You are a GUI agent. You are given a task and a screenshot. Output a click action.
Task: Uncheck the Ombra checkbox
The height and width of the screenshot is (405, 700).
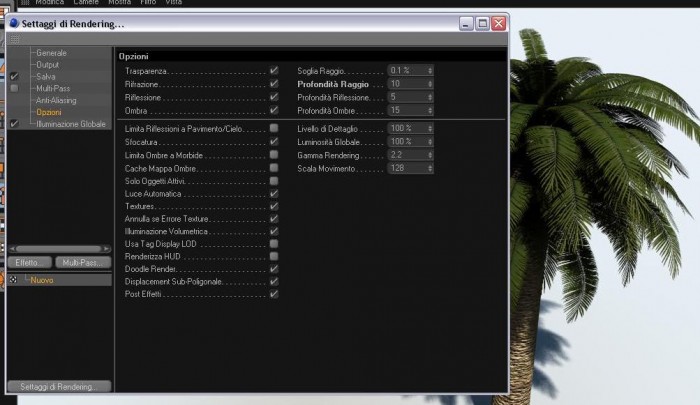[x=274, y=110]
